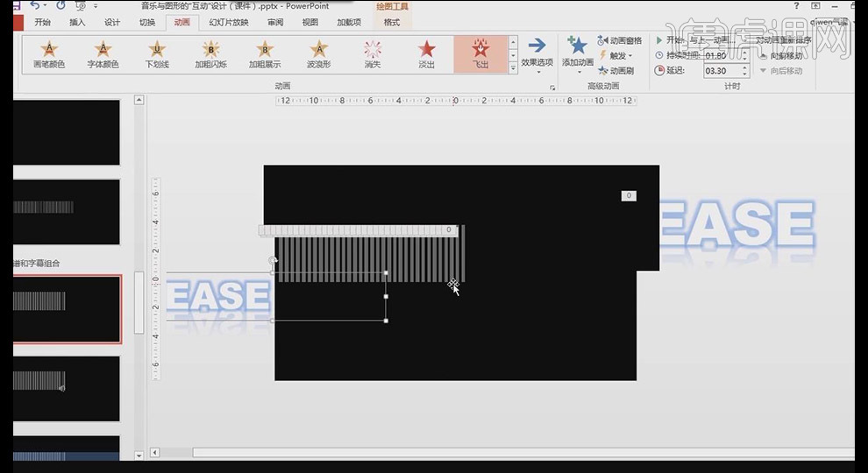Image resolution: width=868 pixels, height=473 pixels.
Task: Open the 动画窗格 (Animation Pane)
Action: coord(620,40)
